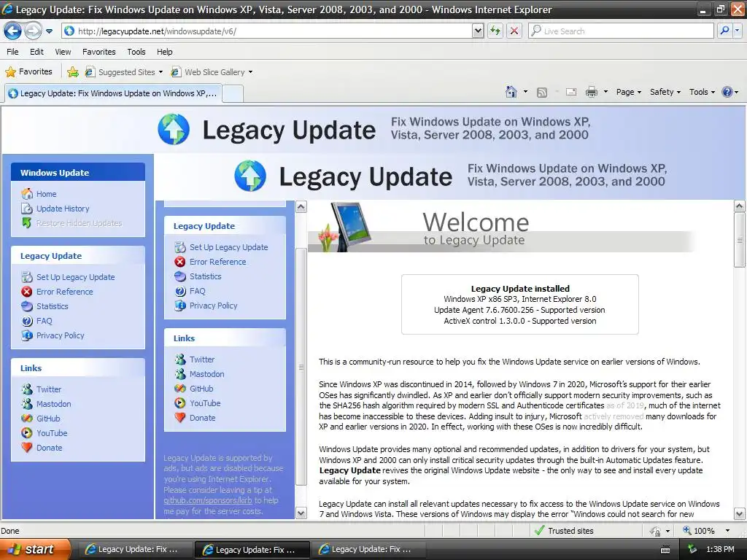The height and width of the screenshot is (560, 747).
Task: Click Statistics in inner sidebar
Action: point(205,276)
